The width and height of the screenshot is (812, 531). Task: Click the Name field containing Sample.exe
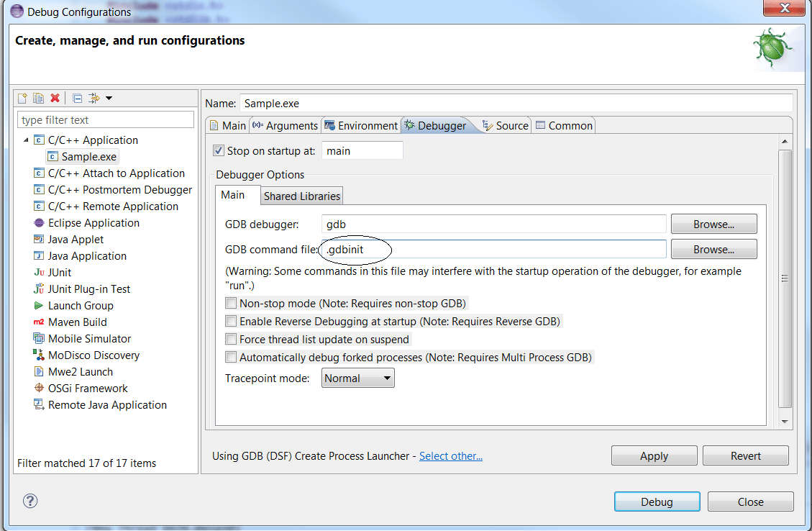pyautogui.click(x=516, y=103)
